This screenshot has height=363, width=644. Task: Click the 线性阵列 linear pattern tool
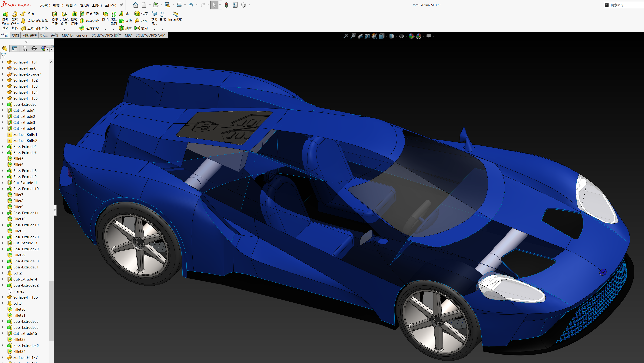114,19
